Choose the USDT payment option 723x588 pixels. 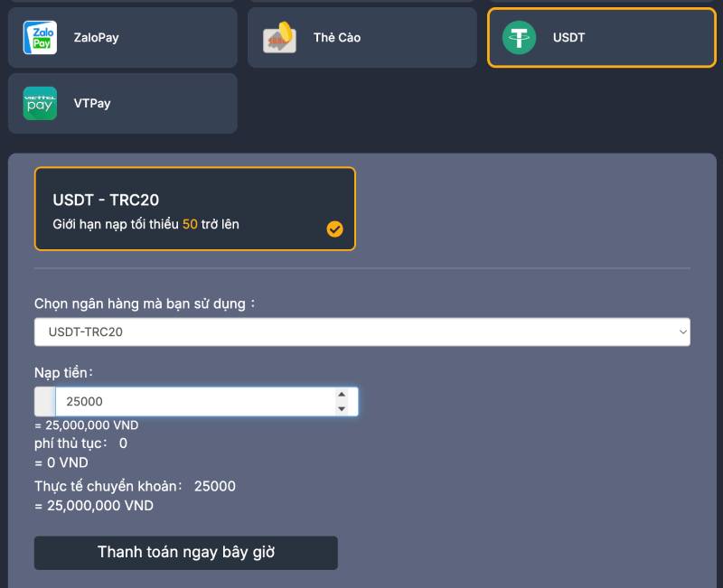pyautogui.click(x=602, y=37)
